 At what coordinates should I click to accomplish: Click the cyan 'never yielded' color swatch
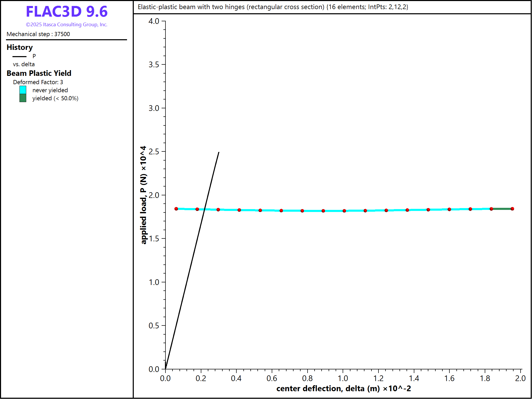point(23,90)
